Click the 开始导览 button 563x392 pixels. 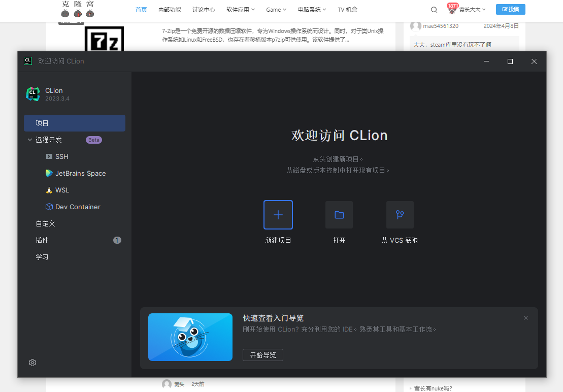tap(263, 355)
